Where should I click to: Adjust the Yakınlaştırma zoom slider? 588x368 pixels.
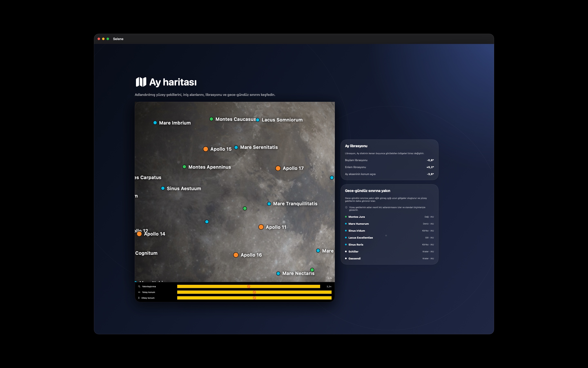point(248,286)
